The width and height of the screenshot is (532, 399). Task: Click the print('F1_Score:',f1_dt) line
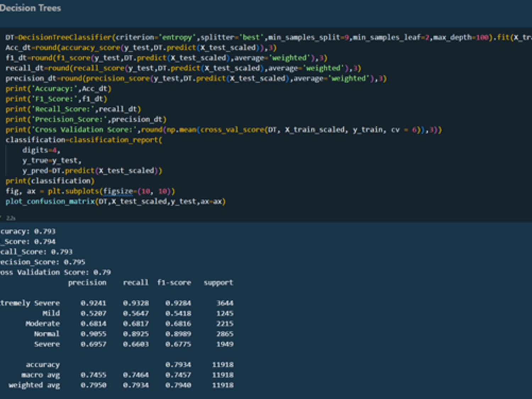pos(56,99)
